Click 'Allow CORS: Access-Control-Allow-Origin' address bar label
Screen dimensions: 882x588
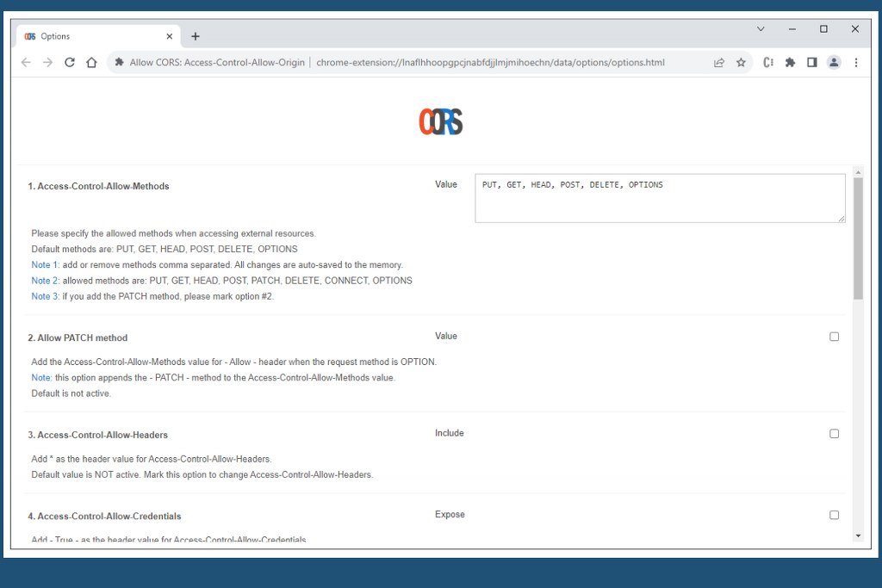click(x=217, y=62)
